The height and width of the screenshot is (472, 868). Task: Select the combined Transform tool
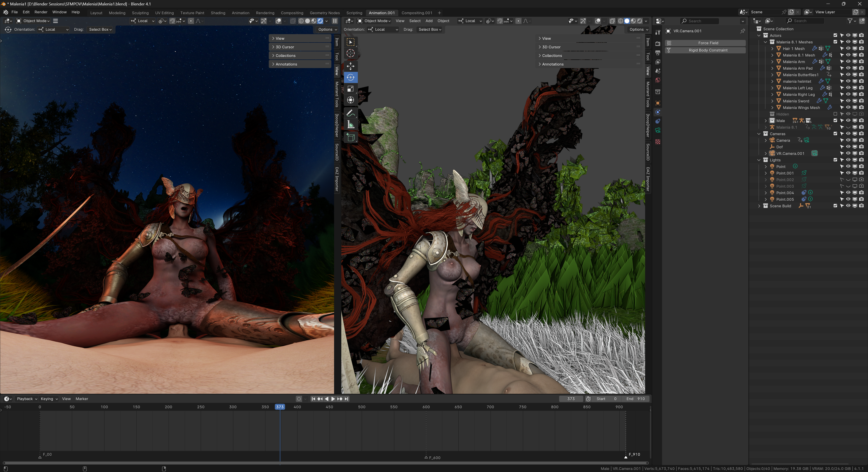click(350, 100)
